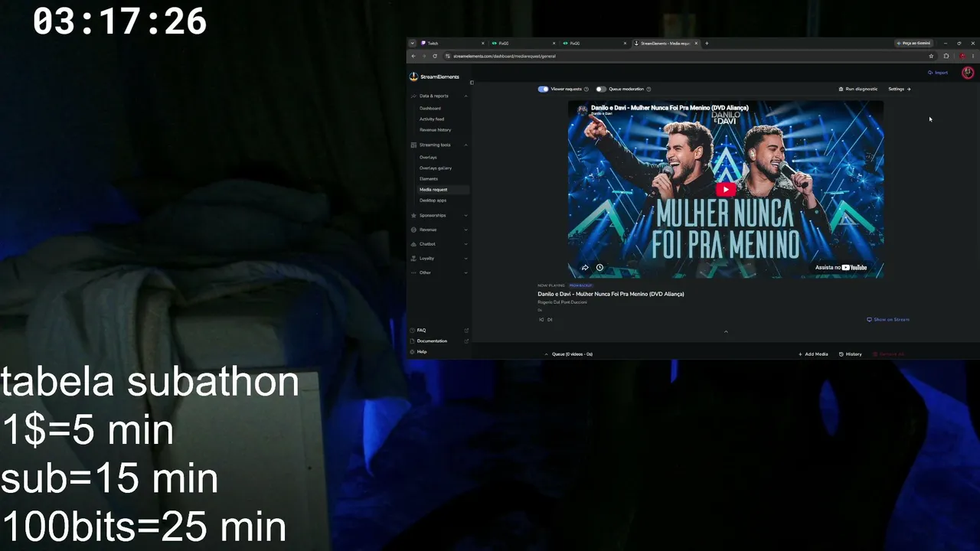Image resolution: width=980 pixels, height=551 pixels.
Task: Expand the Loyalty section chevron
Action: [x=465, y=258]
